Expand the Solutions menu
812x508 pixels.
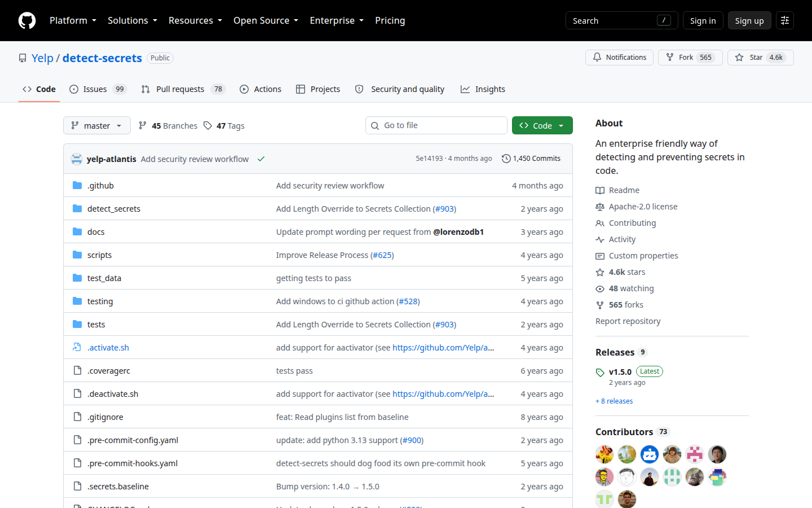[x=133, y=20]
